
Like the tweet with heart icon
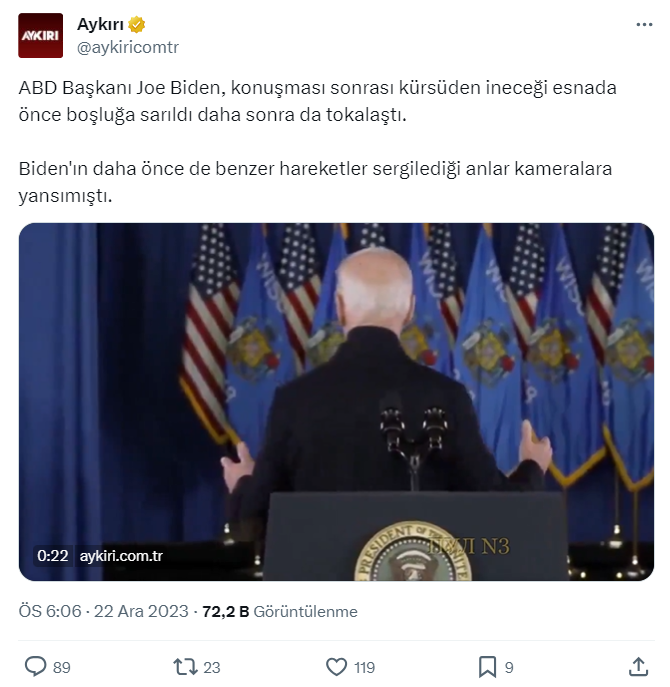[337, 667]
